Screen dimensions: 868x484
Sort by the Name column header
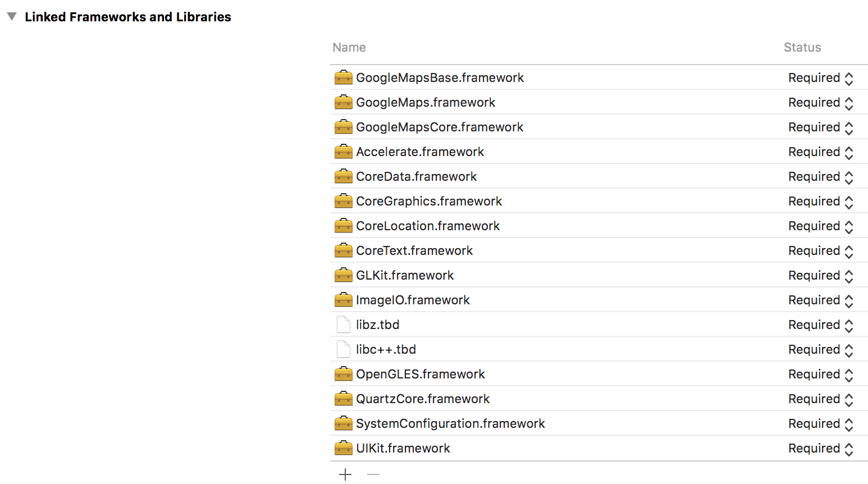tap(349, 48)
